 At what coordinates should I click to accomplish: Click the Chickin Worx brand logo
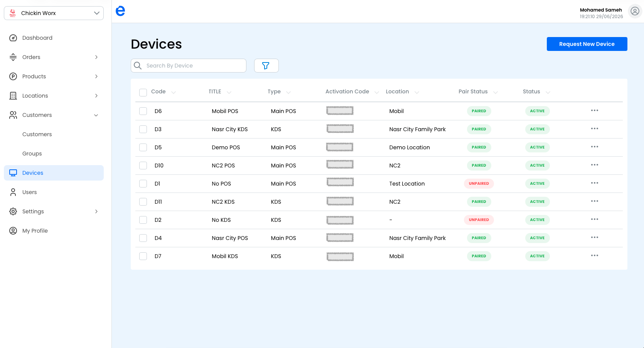tap(13, 13)
